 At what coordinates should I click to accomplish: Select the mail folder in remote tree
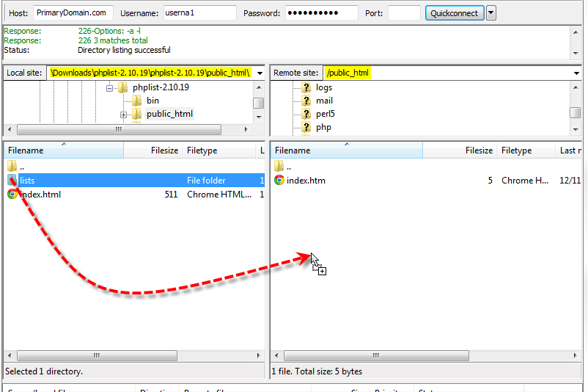coord(323,101)
